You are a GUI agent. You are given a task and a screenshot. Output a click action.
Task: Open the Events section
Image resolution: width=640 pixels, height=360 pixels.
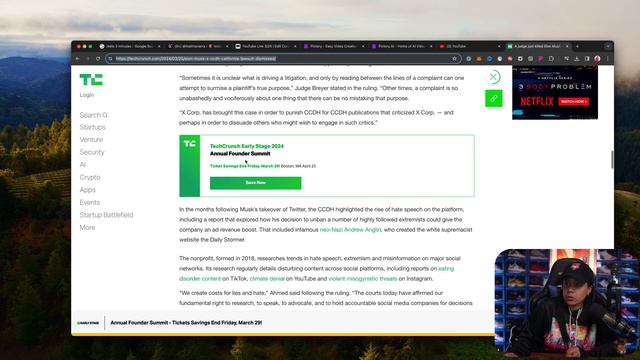tap(90, 202)
